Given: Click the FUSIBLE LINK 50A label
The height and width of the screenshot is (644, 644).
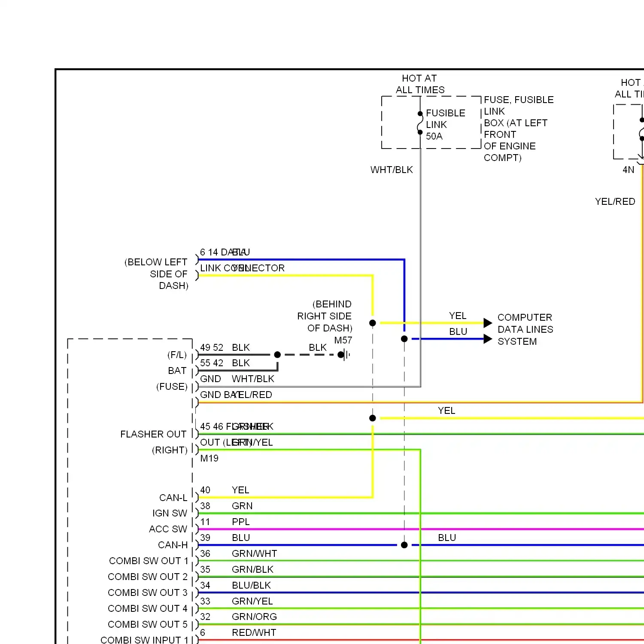Looking at the screenshot, I should click(x=446, y=125).
